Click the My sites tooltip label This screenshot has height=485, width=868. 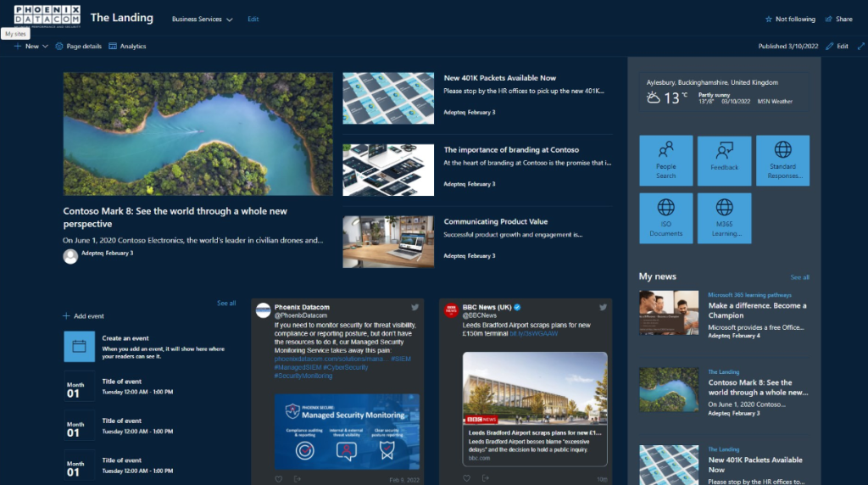coord(15,34)
